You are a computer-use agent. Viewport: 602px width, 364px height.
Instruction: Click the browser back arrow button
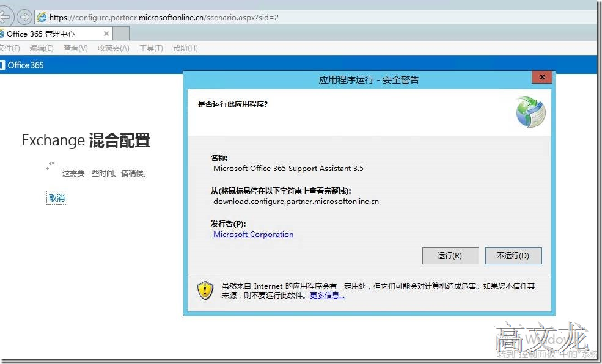point(5,17)
